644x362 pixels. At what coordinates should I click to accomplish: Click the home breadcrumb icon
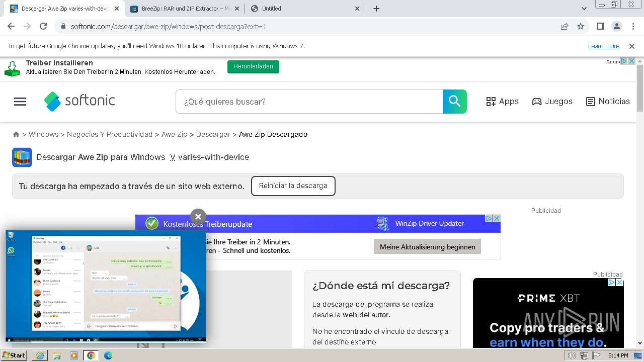[x=16, y=135]
